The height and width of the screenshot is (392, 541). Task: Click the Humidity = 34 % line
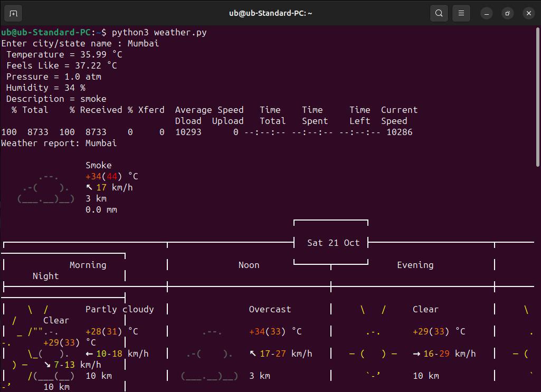(x=45, y=88)
